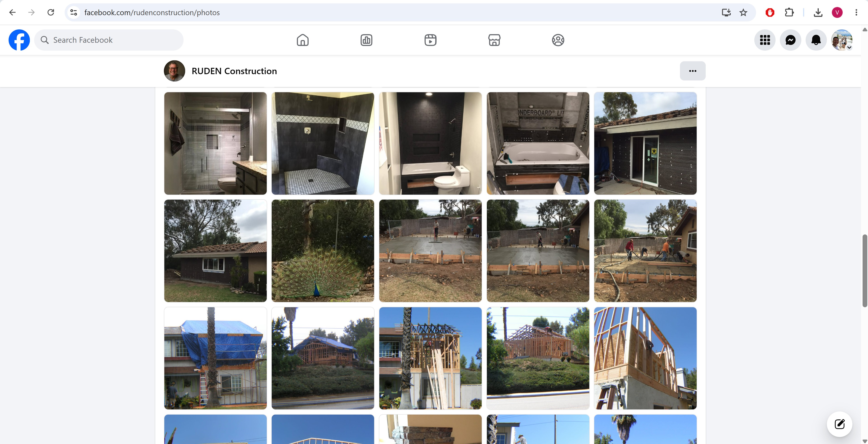The width and height of the screenshot is (868, 444).
Task: Click the RUDEN Construction page name
Action: click(x=234, y=71)
